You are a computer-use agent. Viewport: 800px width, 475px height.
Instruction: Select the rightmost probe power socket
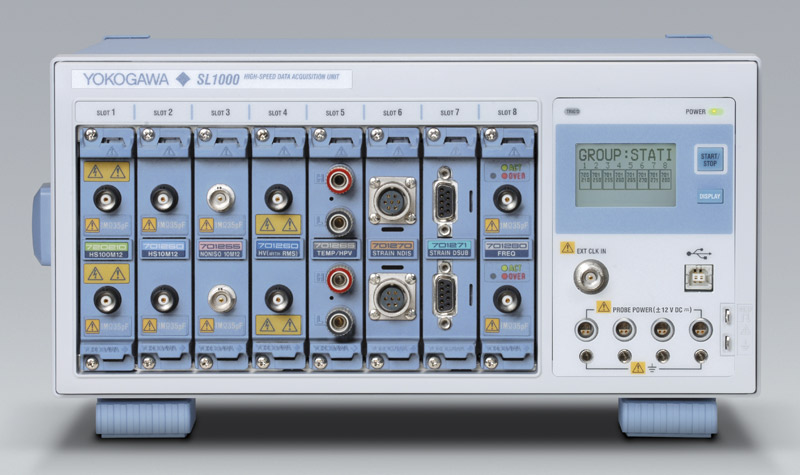coord(701,329)
